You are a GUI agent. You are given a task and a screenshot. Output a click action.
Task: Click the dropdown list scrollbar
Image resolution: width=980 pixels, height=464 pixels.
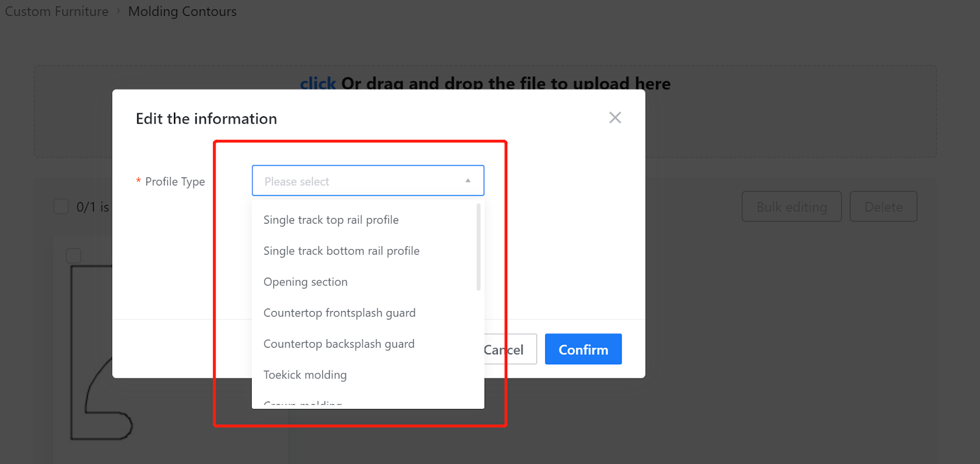478,248
